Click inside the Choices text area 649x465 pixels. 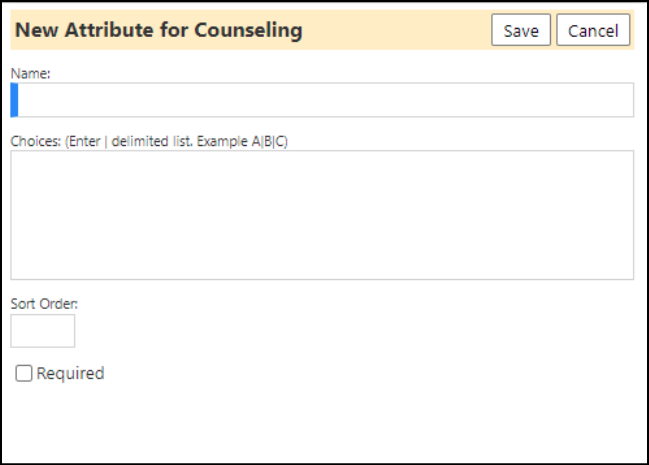(x=322, y=215)
